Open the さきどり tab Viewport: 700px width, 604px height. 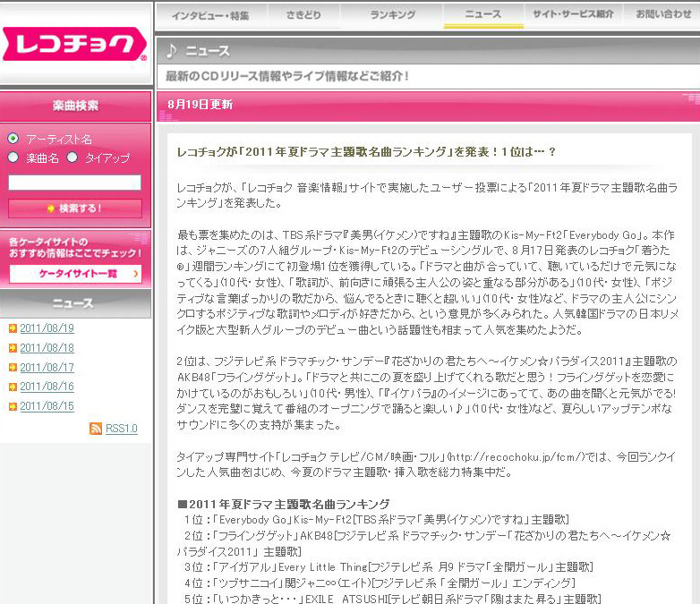(x=303, y=15)
